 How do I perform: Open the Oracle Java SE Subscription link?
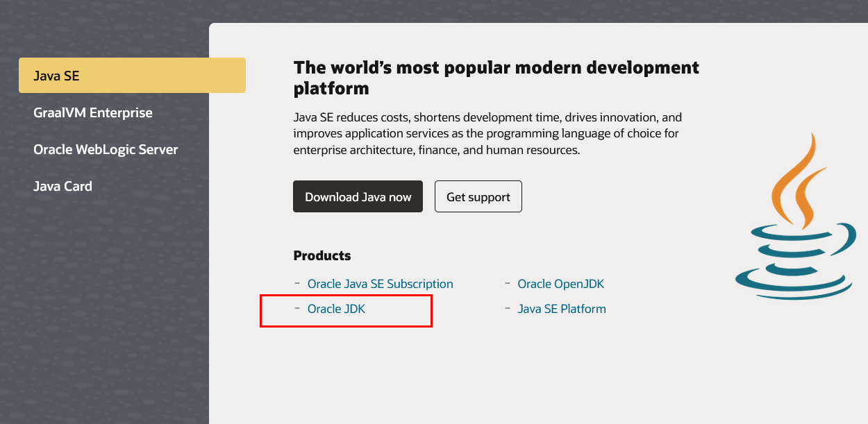click(380, 284)
